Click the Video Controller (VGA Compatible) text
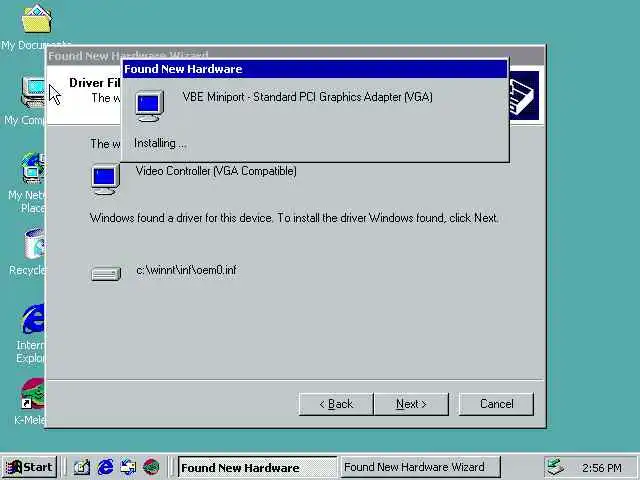Image resolution: width=640 pixels, height=480 pixels. pos(216,171)
